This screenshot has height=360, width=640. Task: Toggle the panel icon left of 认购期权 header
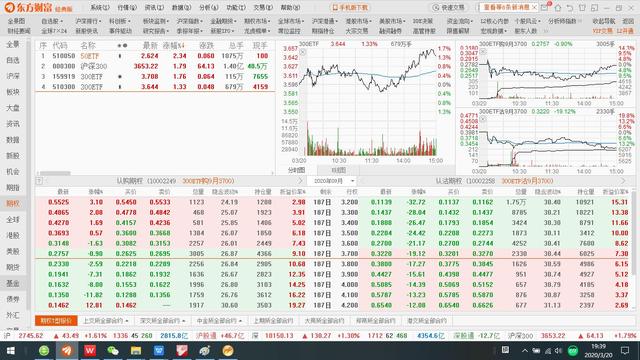click(39, 181)
